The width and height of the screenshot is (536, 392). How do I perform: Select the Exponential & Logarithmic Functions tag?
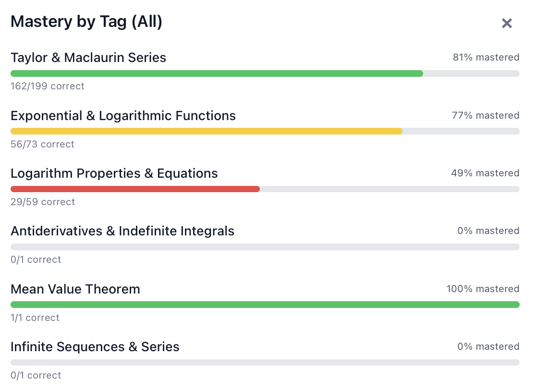(123, 116)
